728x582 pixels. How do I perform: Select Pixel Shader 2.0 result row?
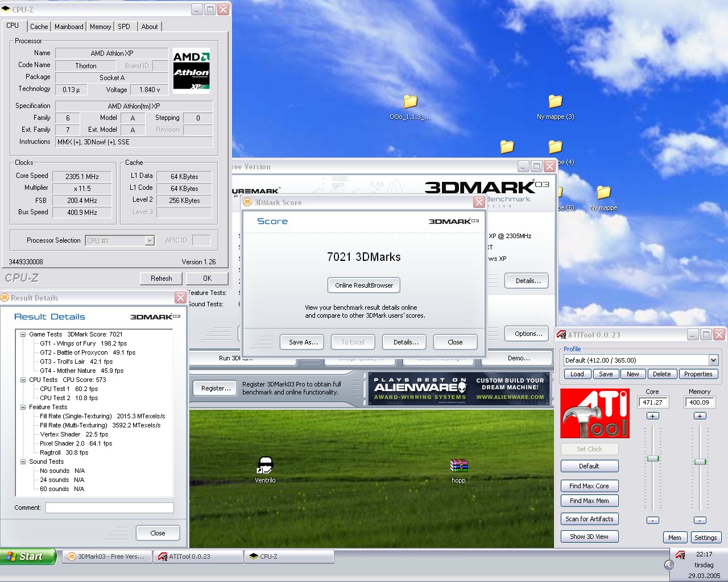[x=76, y=443]
